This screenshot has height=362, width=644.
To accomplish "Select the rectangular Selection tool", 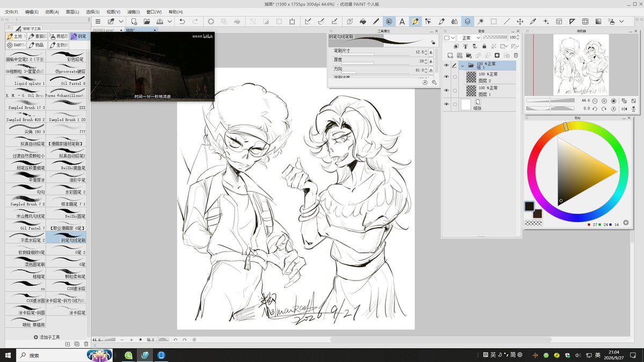I will pyautogui.click(x=494, y=21).
